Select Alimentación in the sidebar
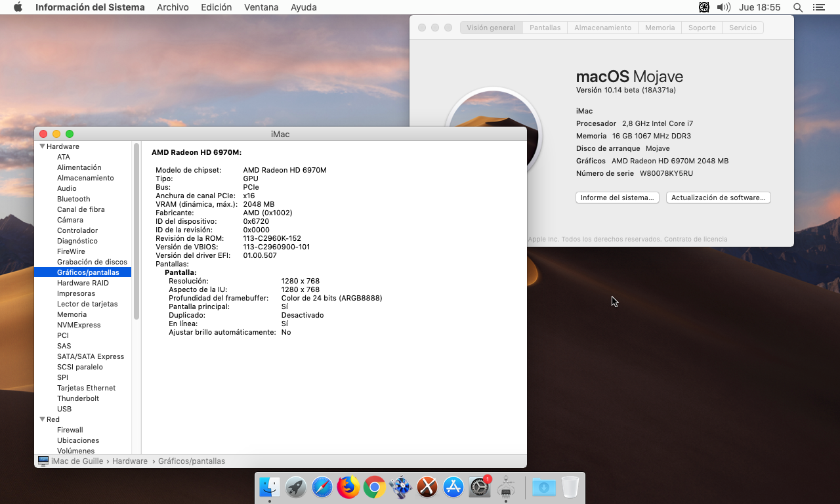Screen dimensions: 840x504 point(79,167)
